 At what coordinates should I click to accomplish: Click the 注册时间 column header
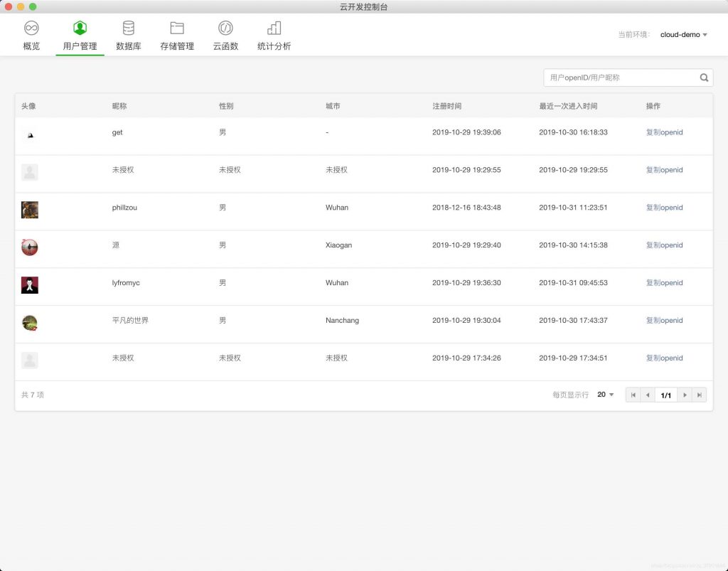(446, 106)
